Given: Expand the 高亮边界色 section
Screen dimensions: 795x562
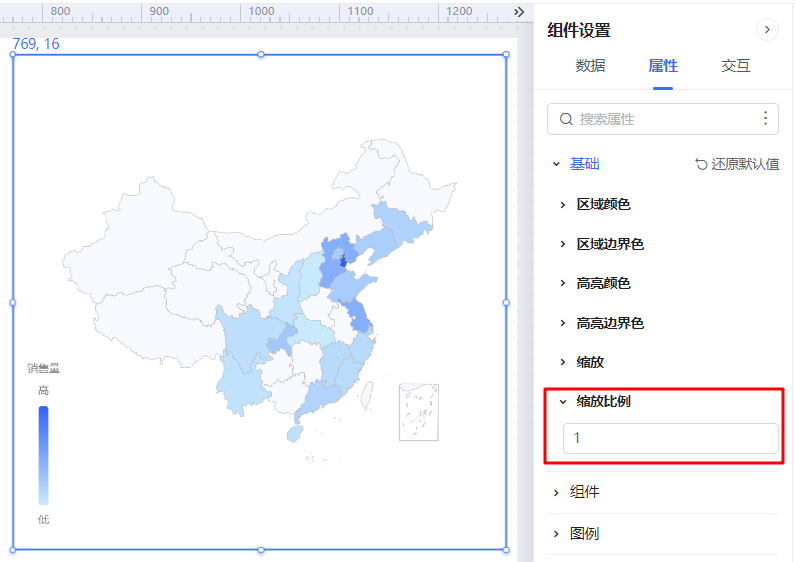Looking at the screenshot, I should pyautogui.click(x=603, y=323).
